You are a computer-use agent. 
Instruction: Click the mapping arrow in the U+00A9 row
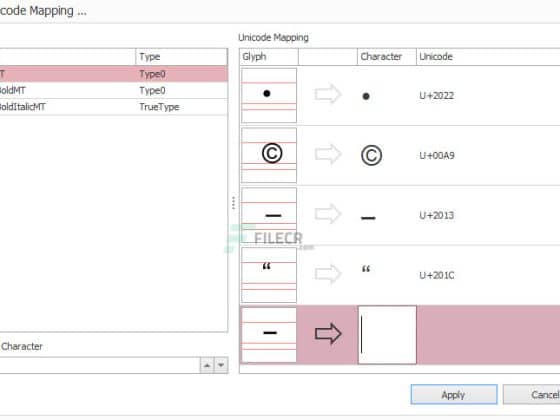click(328, 154)
